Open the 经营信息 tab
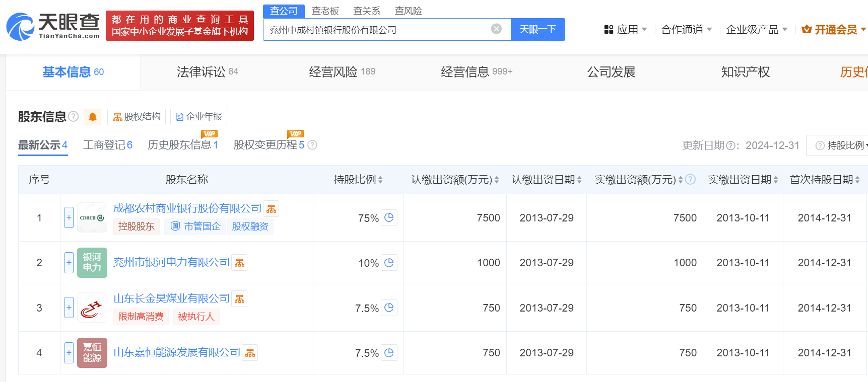Screen dimensions: 868x382 coord(477,72)
